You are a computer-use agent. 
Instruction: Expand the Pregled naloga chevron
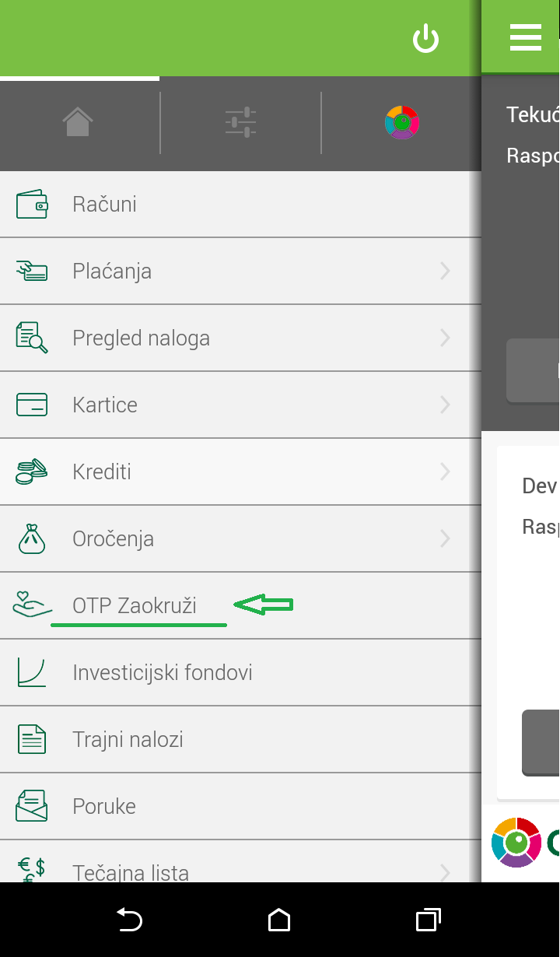tap(445, 338)
